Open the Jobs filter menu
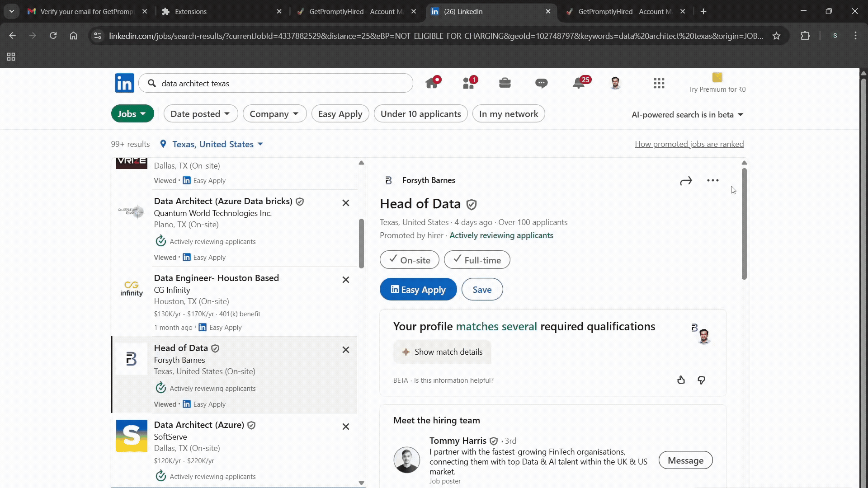Image resolution: width=868 pixels, height=488 pixels. pyautogui.click(x=132, y=113)
